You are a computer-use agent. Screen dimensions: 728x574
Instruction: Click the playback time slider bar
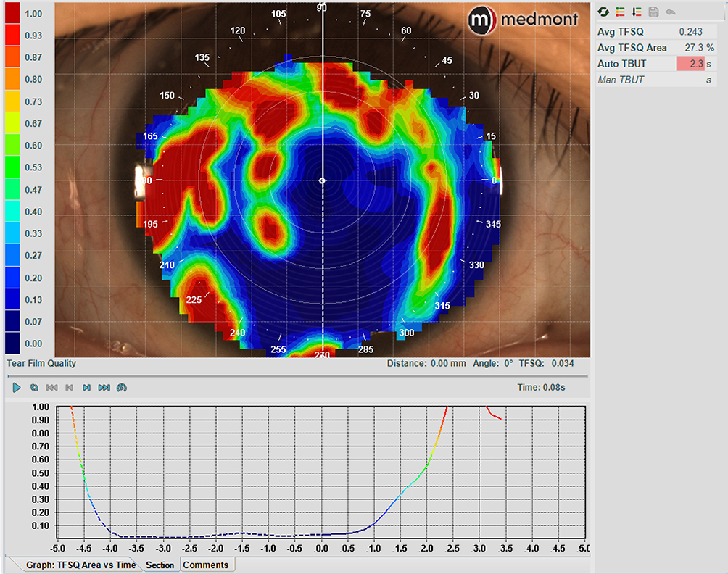297,375
